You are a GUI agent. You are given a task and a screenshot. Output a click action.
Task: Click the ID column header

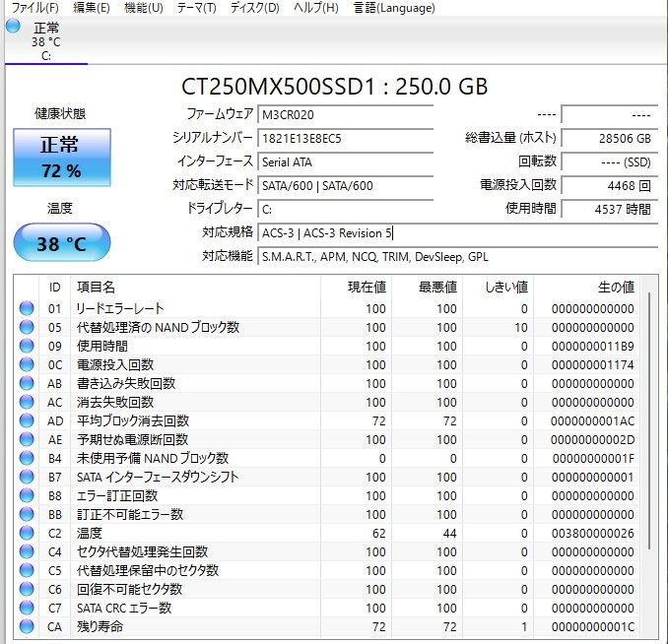point(54,288)
